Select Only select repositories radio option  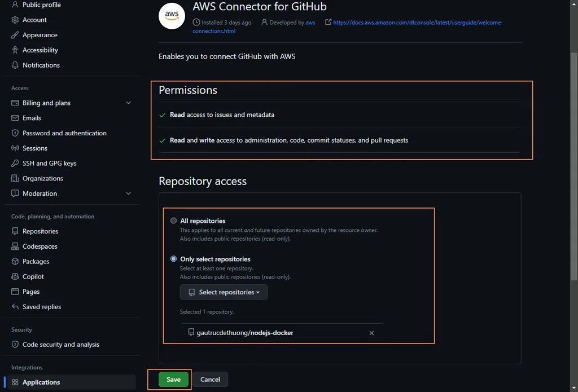click(173, 259)
